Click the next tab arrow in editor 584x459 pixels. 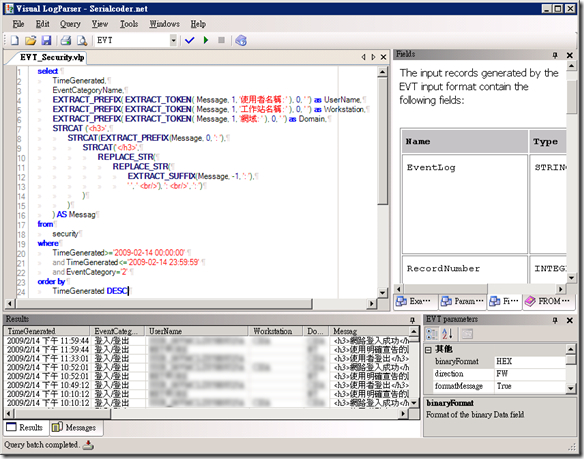(373, 57)
